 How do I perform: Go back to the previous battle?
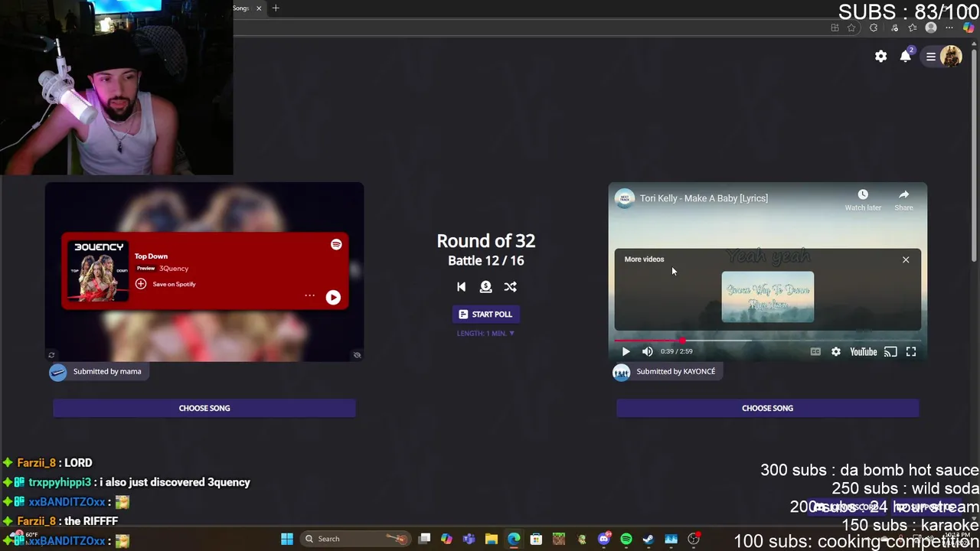(x=461, y=287)
